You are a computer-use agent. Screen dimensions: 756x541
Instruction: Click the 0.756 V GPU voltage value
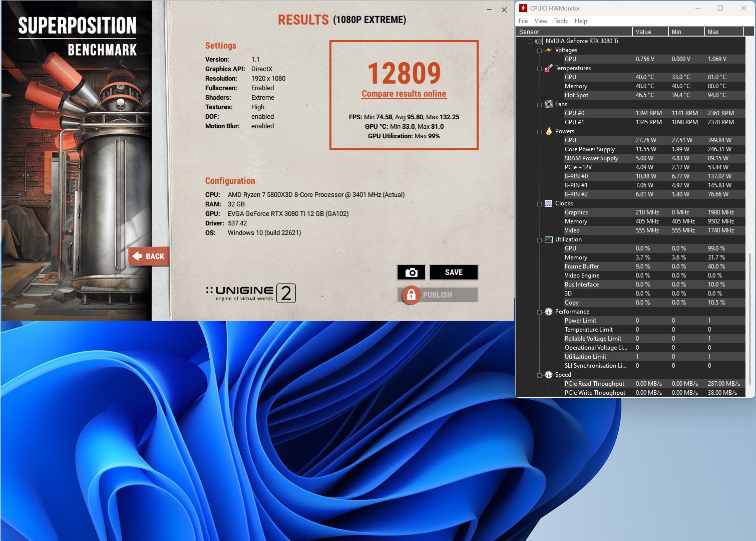(645, 59)
